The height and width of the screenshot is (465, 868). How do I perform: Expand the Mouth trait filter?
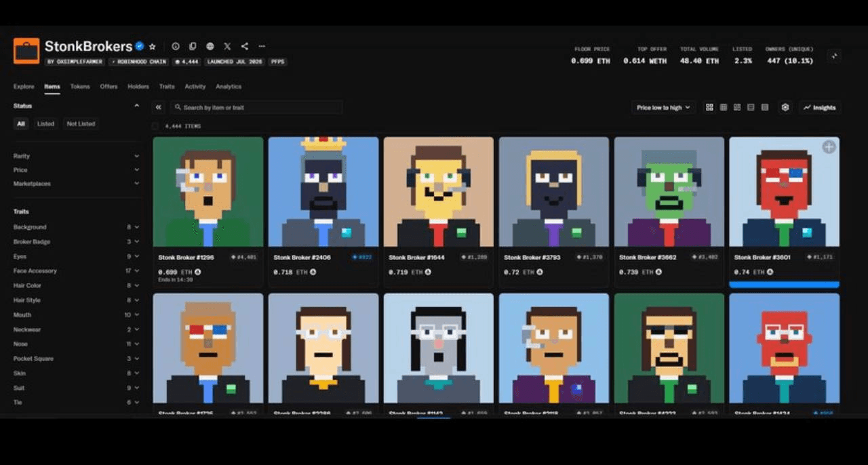point(77,315)
